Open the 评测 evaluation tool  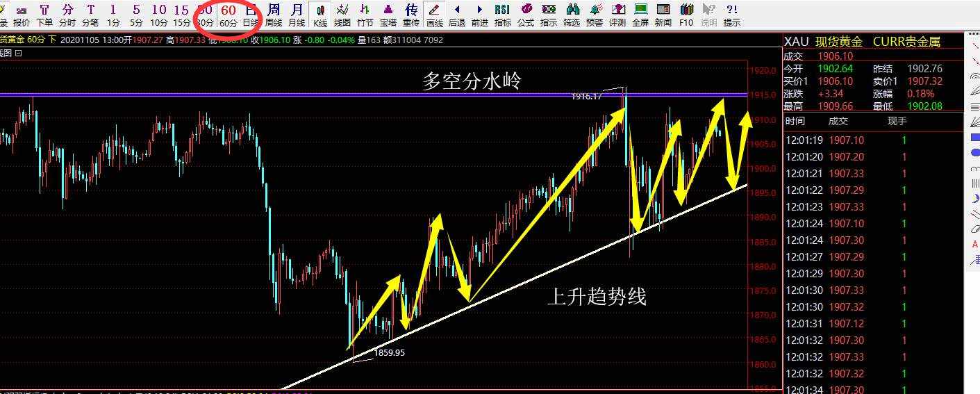click(x=617, y=15)
